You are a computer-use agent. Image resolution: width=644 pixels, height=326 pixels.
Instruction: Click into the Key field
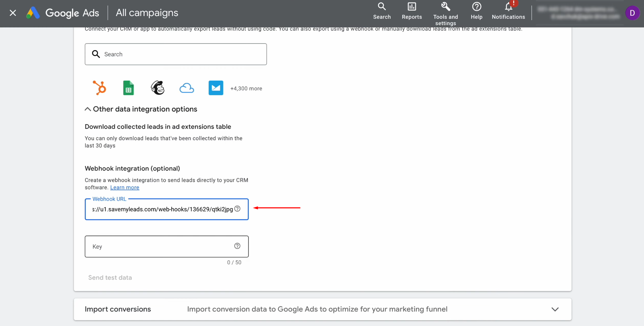(167, 247)
